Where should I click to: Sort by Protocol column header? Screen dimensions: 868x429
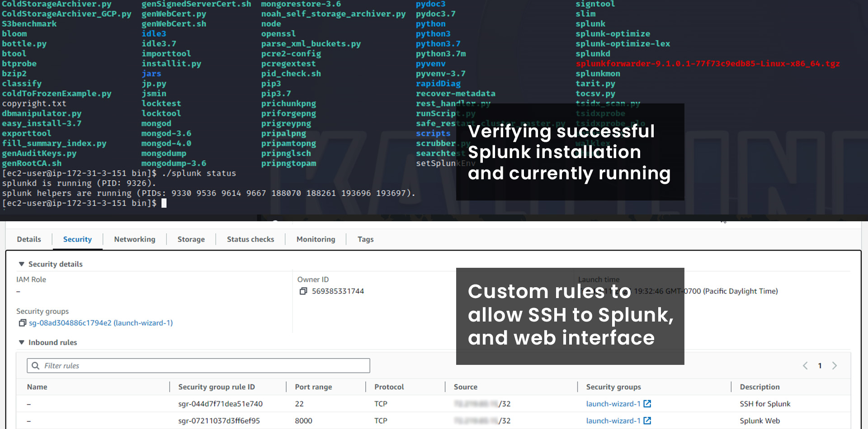tap(389, 387)
